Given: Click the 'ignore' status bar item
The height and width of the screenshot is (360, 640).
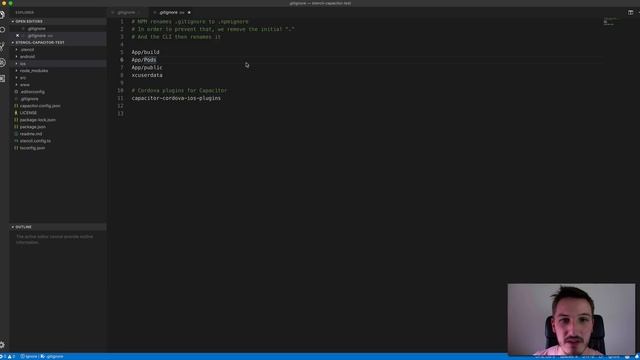Looking at the screenshot, I should (29, 357).
